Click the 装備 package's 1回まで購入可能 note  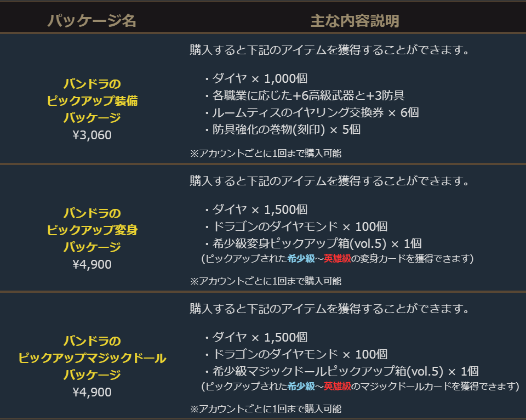click(x=266, y=154)
